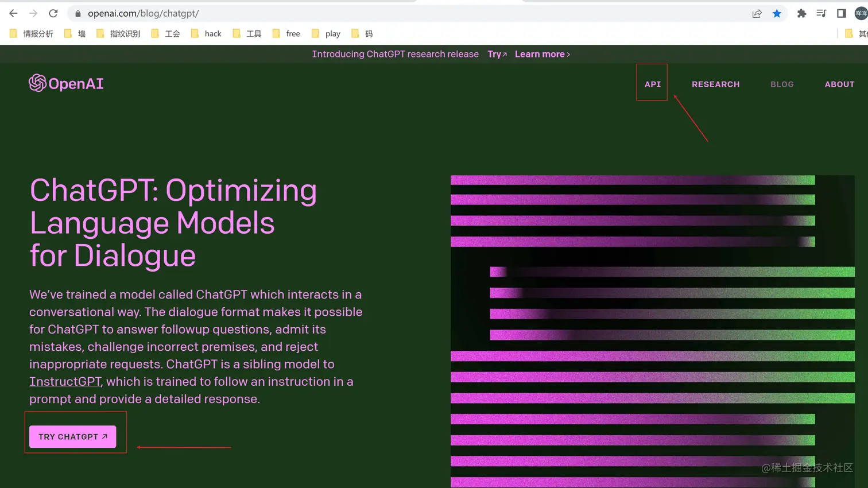The width and height of the screenshot is (868, 488).
Task: Open the media control playlist icon
Action: tap(821, 13)
